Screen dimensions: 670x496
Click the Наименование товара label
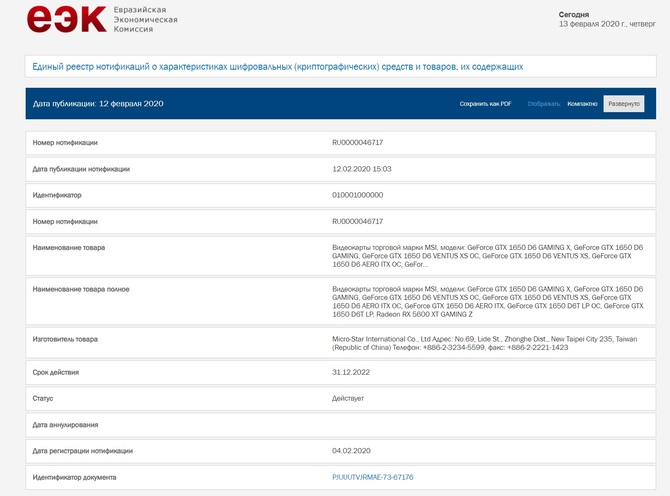(x=69, y=248)
